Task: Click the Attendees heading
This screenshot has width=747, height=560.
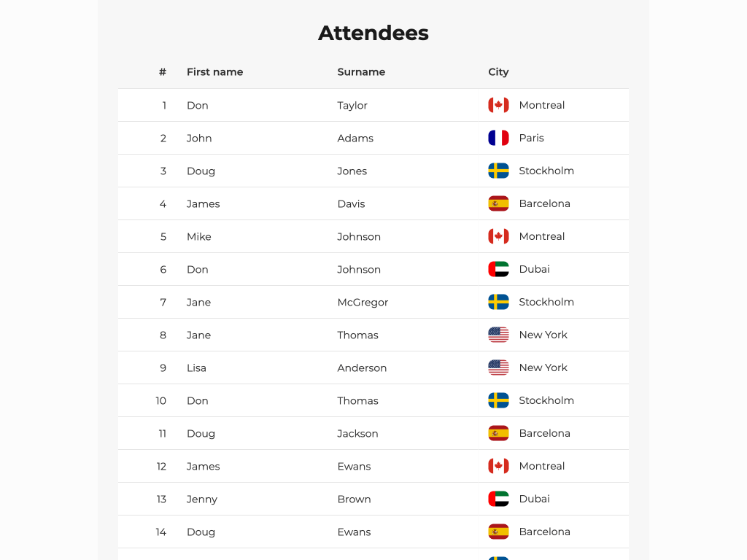Action: 373,33
